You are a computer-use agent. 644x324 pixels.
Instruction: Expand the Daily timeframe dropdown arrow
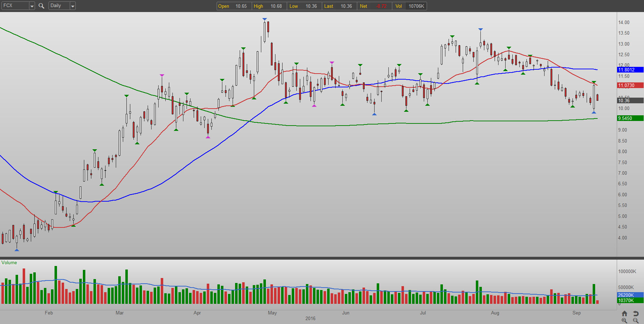pyautogui.click(x=73, y=6)
